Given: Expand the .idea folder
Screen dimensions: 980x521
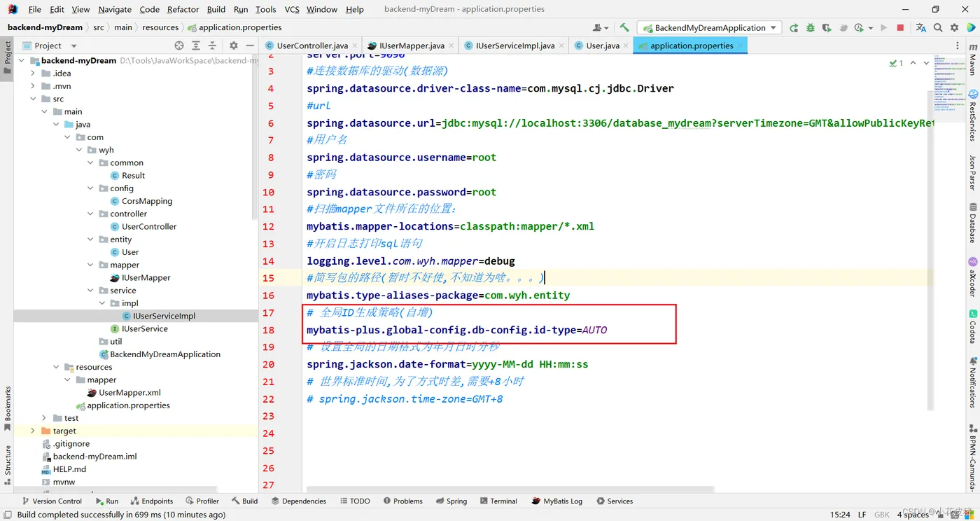Looking at the screenshot, I should (33, 73).
